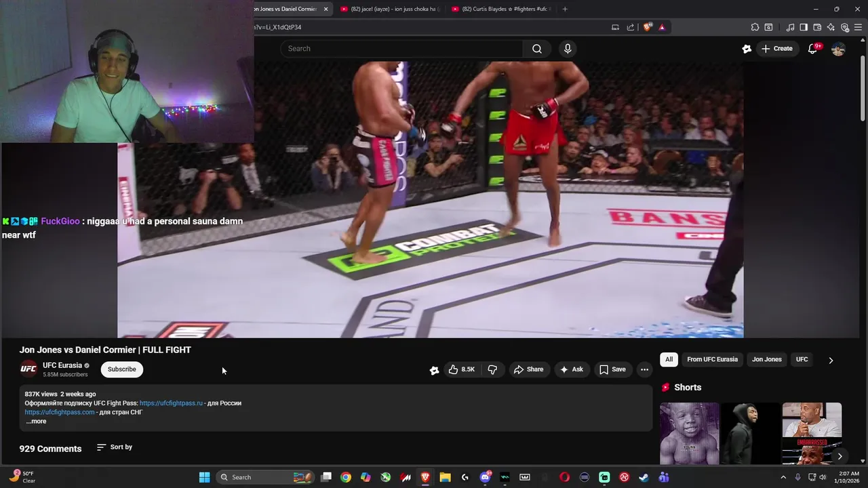Select the UFC filter chip
Image resolution: width=868 pixels, height=488 pixels.
coord(802,359)
